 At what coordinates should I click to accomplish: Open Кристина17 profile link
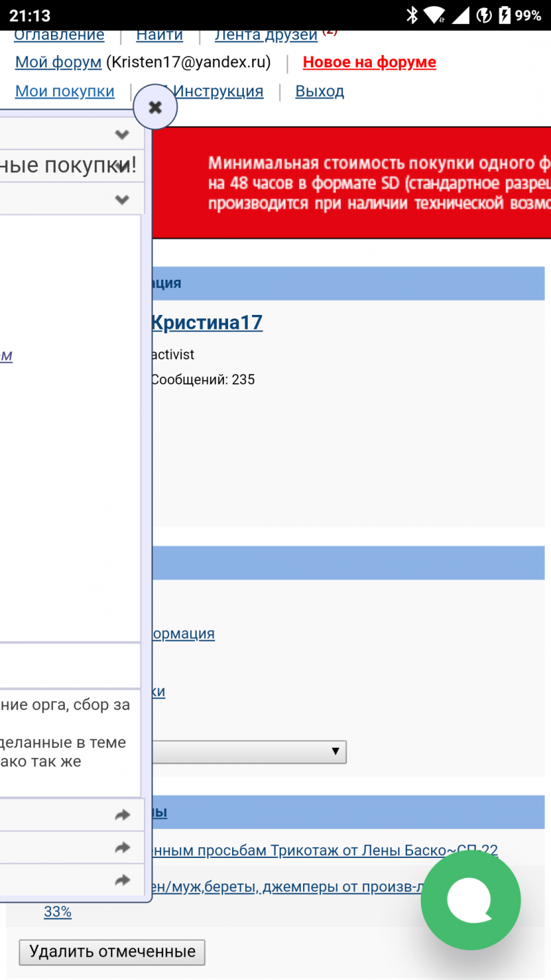click(x=207, y=323)
